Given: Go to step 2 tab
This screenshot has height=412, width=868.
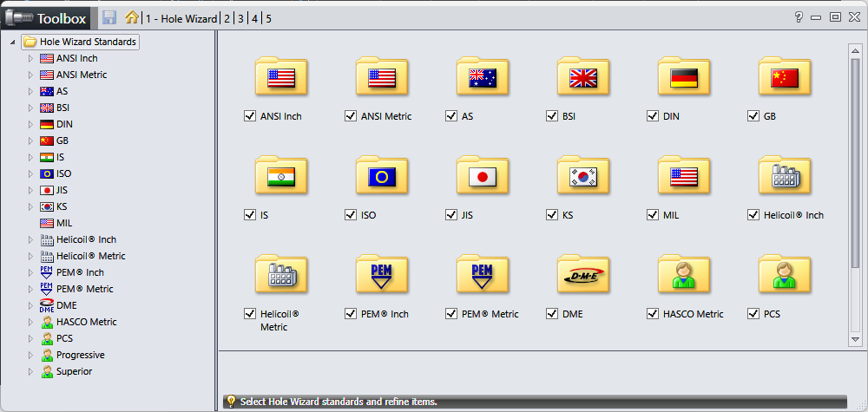Looking at the screenshot, I should click(x=227, y=19).
